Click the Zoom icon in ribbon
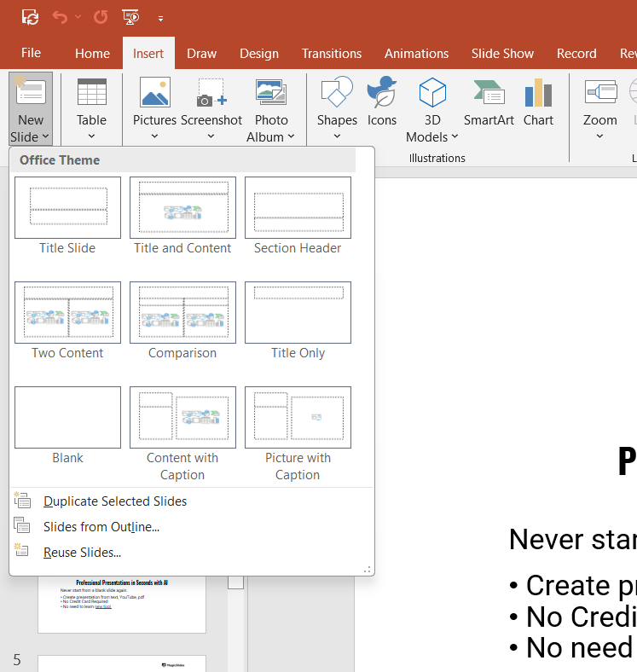Image resolution: width=637 pixels, height=672 pixels. [x=599, y=94]
